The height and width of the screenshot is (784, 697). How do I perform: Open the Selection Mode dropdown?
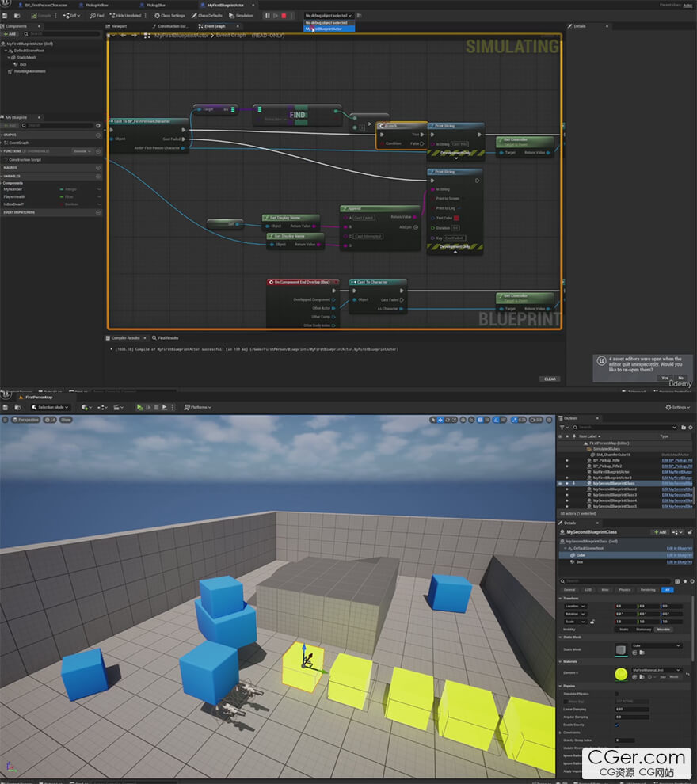click(x=50, y=408)
